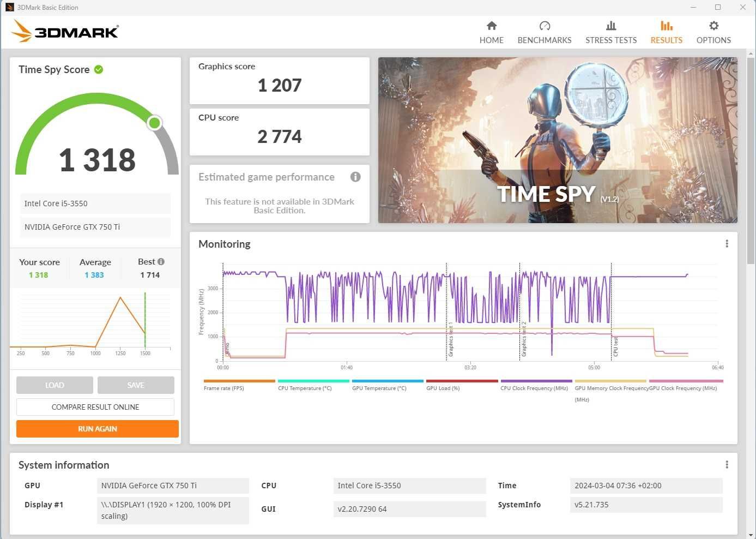This screenshot has height=539, width=756.
Task: Click CPU field in System information
Action: coord(409,486)
